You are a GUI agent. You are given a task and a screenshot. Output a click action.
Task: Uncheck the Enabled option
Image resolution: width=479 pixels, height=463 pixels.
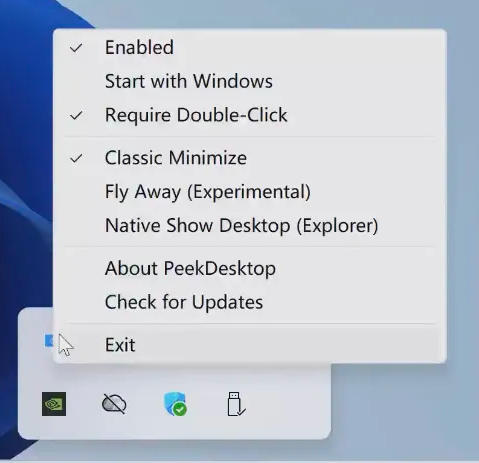[x=250, y=47]
